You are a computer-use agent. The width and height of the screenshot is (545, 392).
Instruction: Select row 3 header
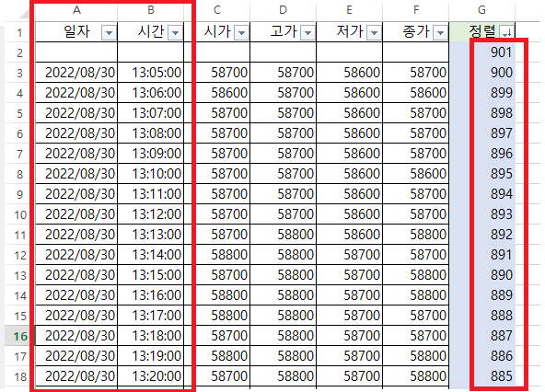coord(20,73)
